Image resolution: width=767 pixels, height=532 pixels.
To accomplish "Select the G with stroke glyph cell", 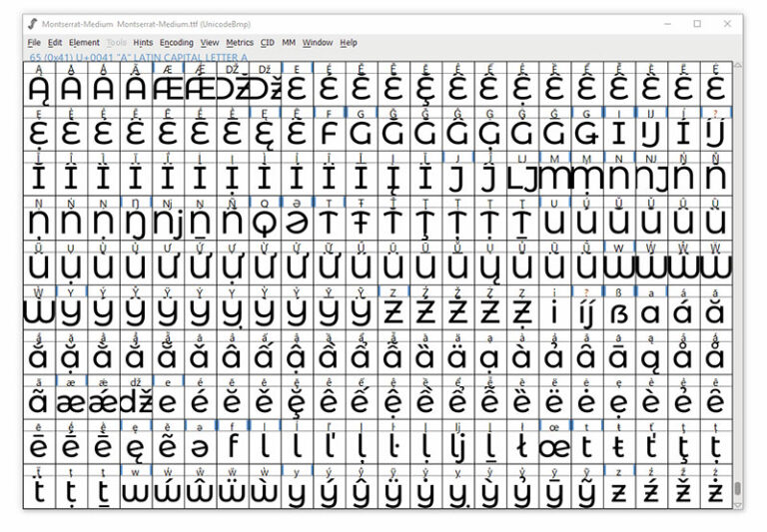I will coord(588,129).
